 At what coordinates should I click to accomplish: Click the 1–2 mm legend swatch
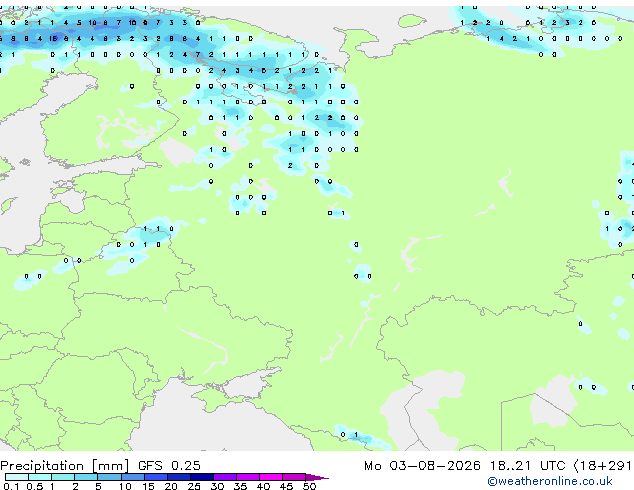click(63, 477)
